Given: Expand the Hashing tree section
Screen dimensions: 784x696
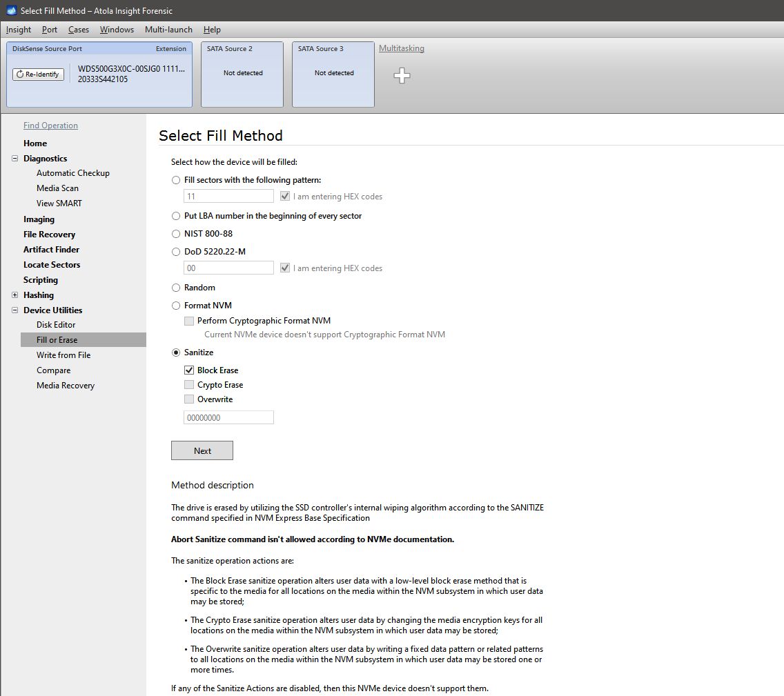Looking at the screenshot, I should pyautogui.click(x=14, y=295).
